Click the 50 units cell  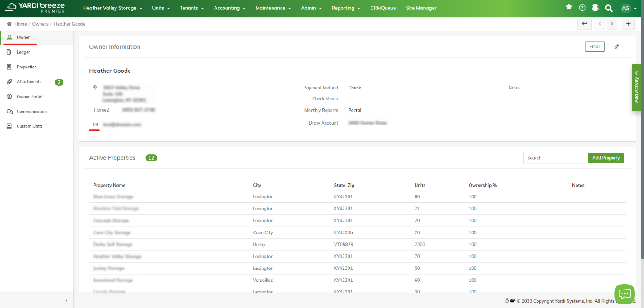point(417,268)
